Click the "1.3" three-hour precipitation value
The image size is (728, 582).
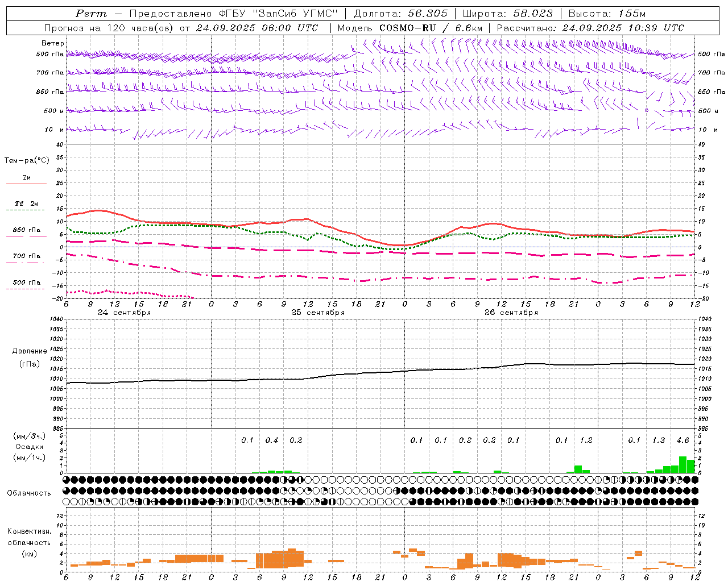click(659, 440)
